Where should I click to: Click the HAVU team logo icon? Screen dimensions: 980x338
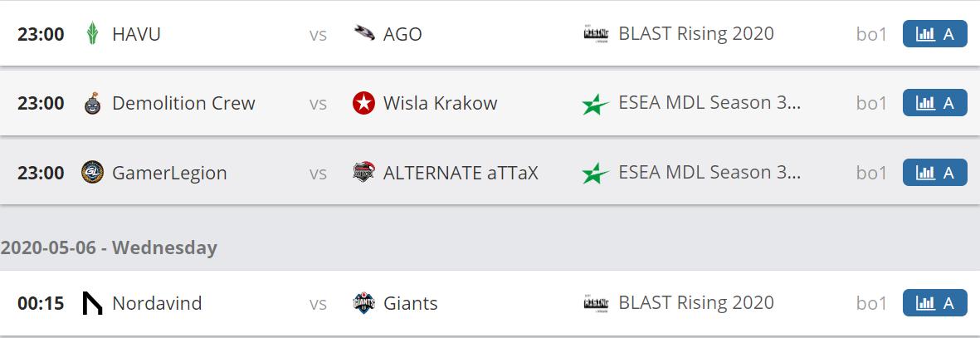point(93,34)
